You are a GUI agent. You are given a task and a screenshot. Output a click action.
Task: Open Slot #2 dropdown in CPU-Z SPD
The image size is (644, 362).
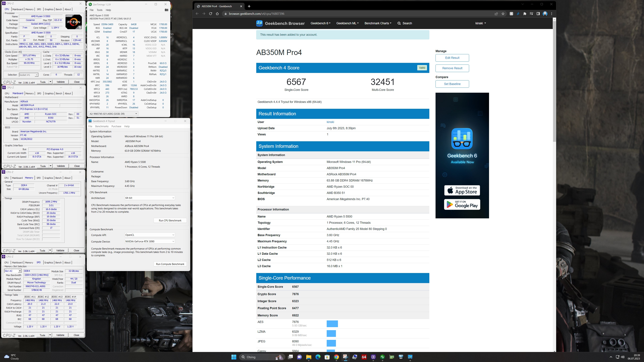(13, 271)
